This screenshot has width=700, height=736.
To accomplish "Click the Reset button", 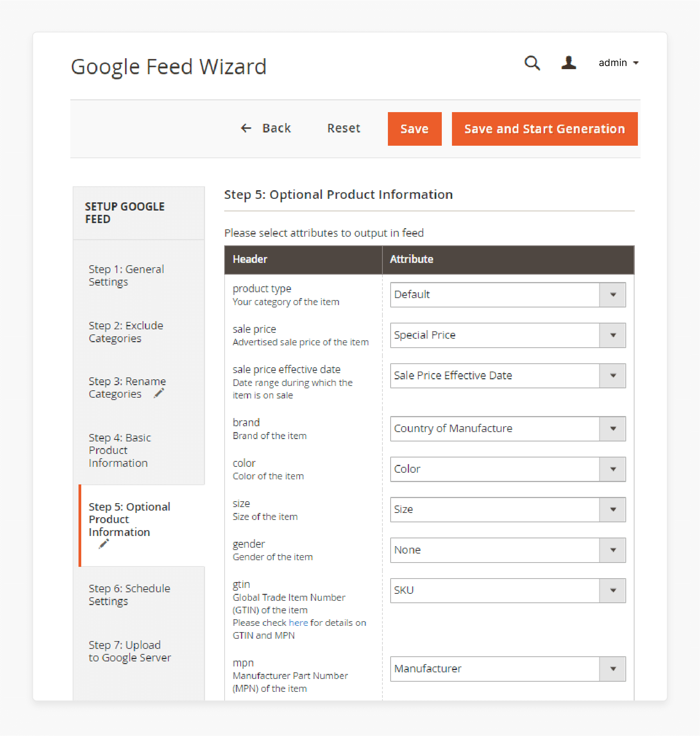I will click(x=344, y=128).
